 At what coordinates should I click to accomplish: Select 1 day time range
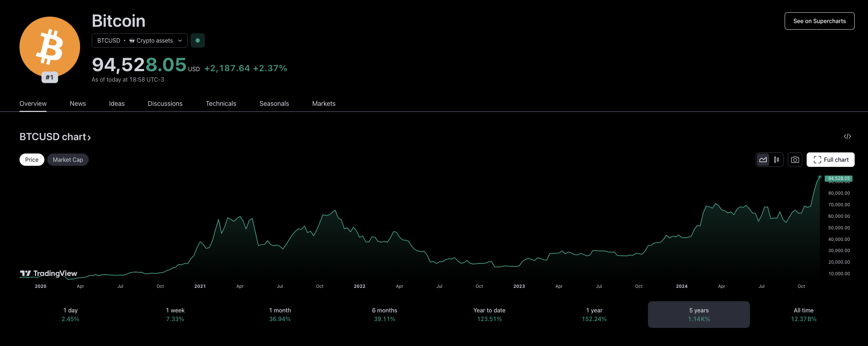pyautogui.click(x=70, y=315)
